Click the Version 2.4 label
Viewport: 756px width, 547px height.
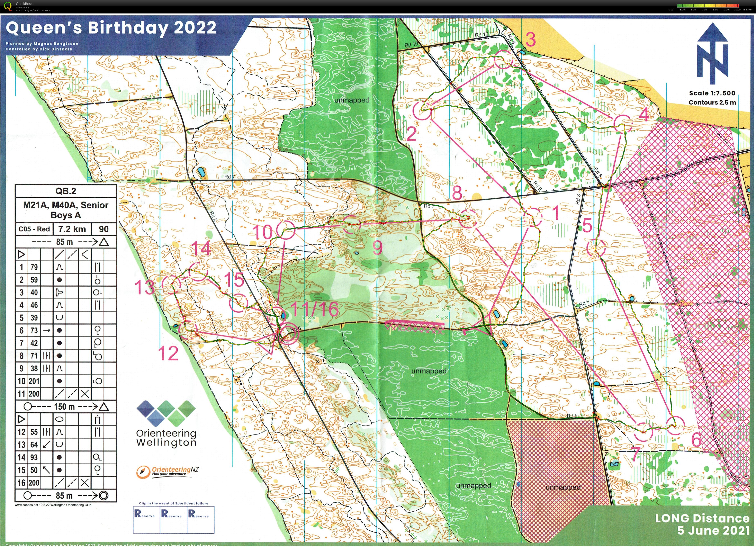pyautogui.click(x=23, y=7)
